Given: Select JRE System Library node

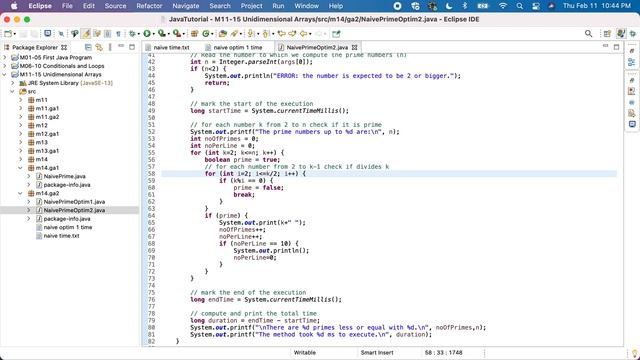Looking at the screenshot, I should pos(70,83).
